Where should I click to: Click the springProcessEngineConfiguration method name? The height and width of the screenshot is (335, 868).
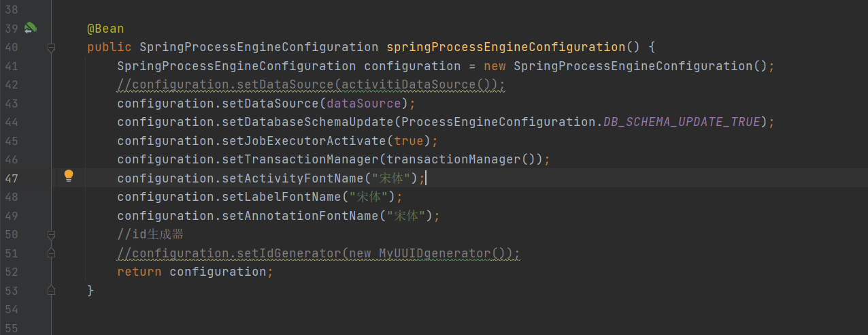[x=506, y=47]
